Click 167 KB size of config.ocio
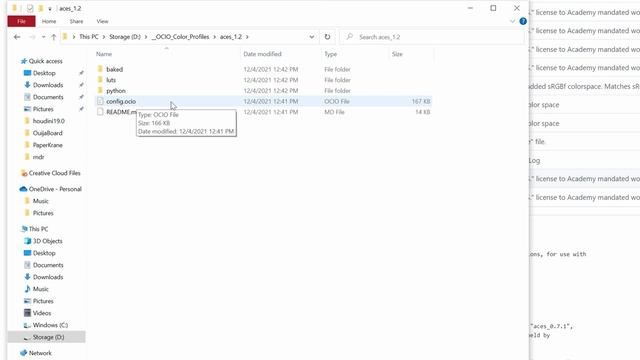Image resolution: width=640 pixels, height=360 pixels. (421, 101)
